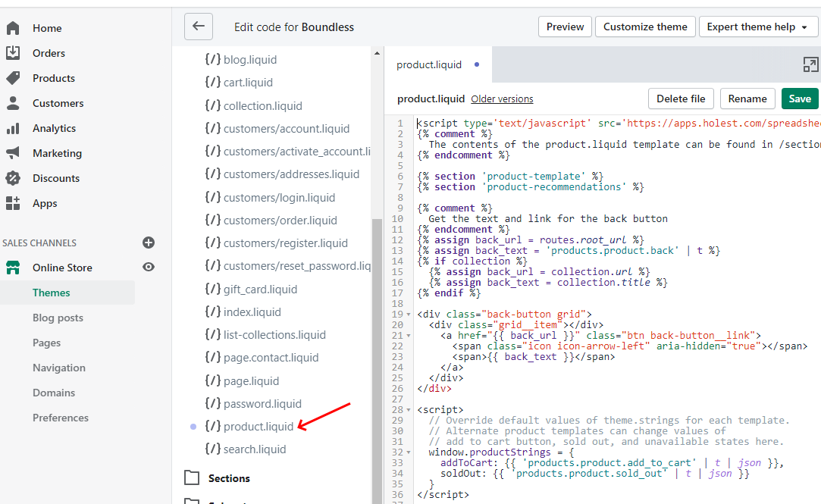Select the product.liquid editor tab
Viewport: 821px width, 504px height.
(x=429, y=65)
